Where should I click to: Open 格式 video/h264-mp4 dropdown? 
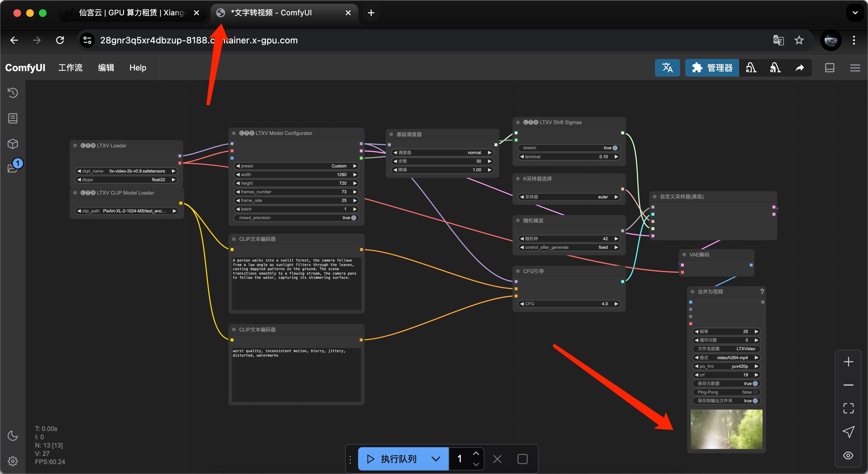pyautogui.click(x=726, y=358)
